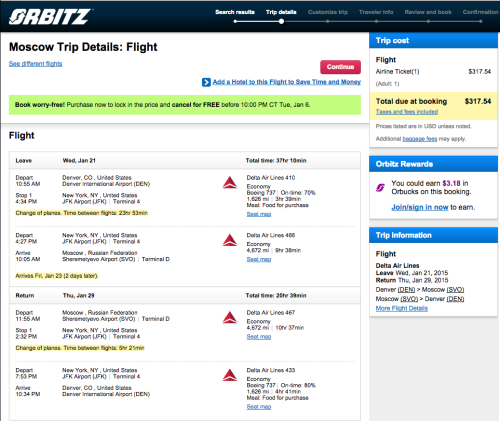Open Seat map for Delta Air Lines 433
Image resolution: width=500 pixels, height=421 pixels.
(x=259, y=407)
